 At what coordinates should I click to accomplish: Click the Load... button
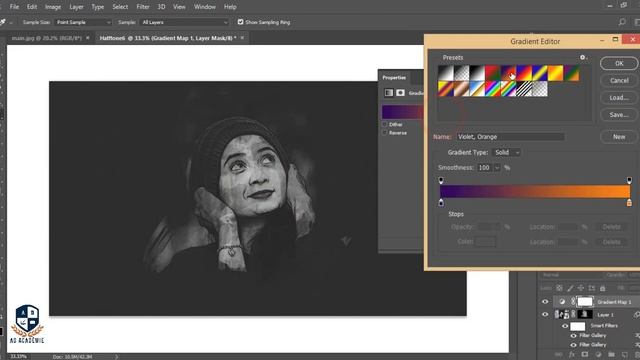tap(619, 98)
